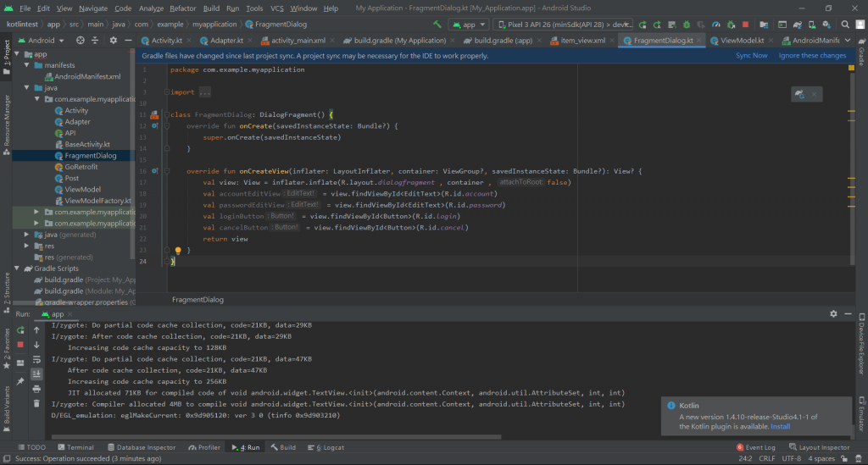This screenshot has width=868, height=465.
Task: Click the UTF-8 encoding in status bar
Action: tap(791, 458)
